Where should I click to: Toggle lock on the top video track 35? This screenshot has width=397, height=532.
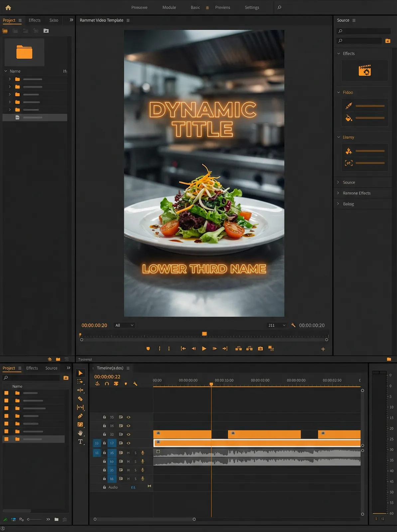(x=104, y=417)
